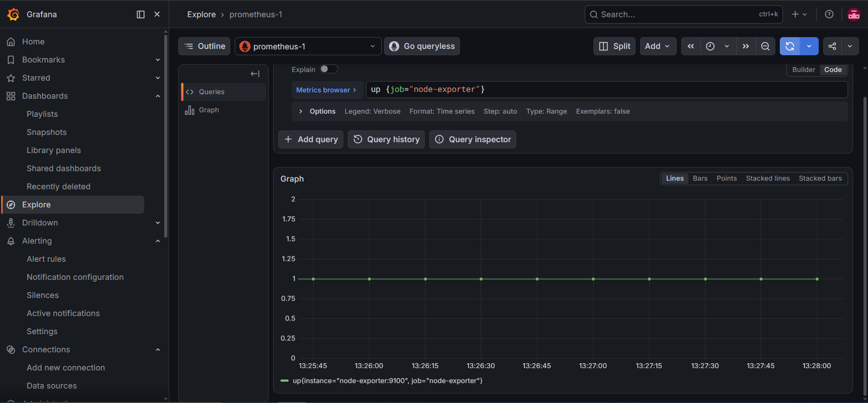This screenshot has height=403, width=868.
Task: Shift time range forwards with double-right arrows
Action: click(746, 46)
